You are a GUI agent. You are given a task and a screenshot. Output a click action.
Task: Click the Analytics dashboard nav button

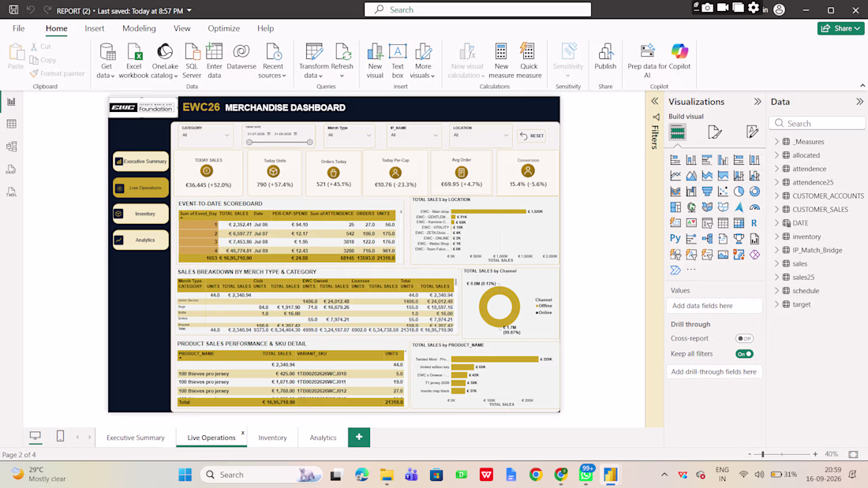tap(140, 240)
